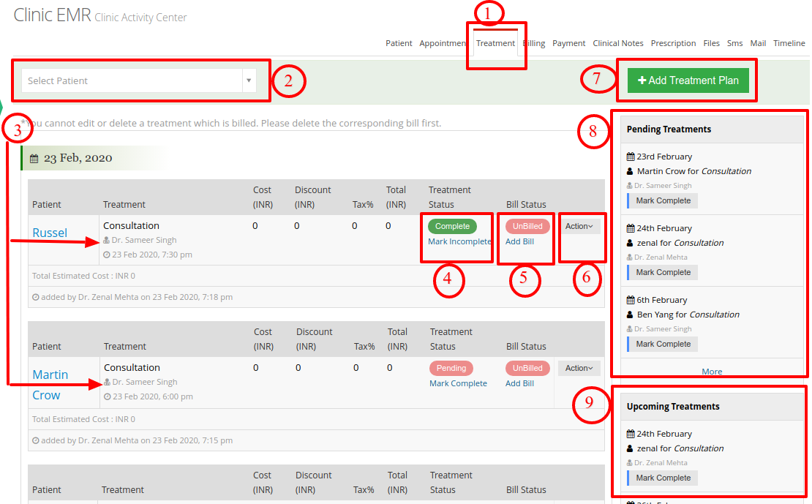Click Total Estimated Cost under Martin Crow's treatment

click(83, 420)
